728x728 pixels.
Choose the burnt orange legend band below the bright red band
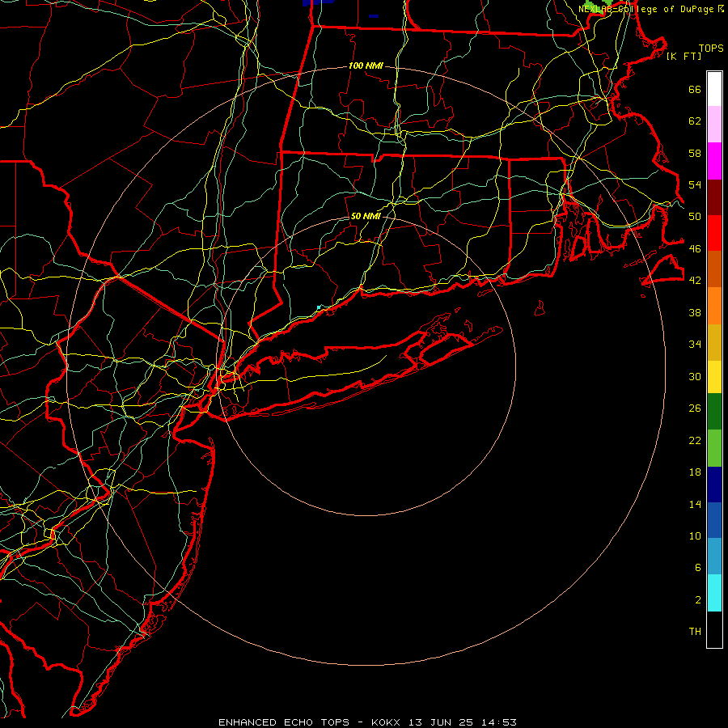[x=714, y=269]
